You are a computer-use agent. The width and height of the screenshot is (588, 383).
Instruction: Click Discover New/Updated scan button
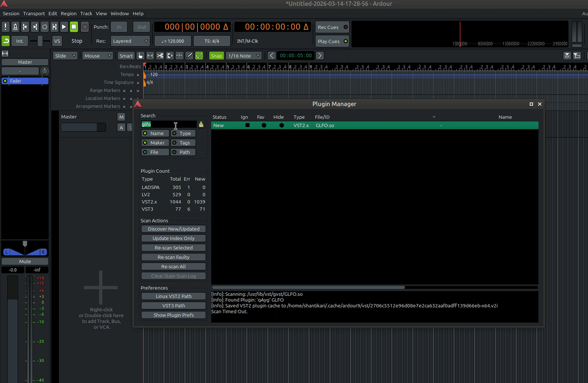coord(173,229)
